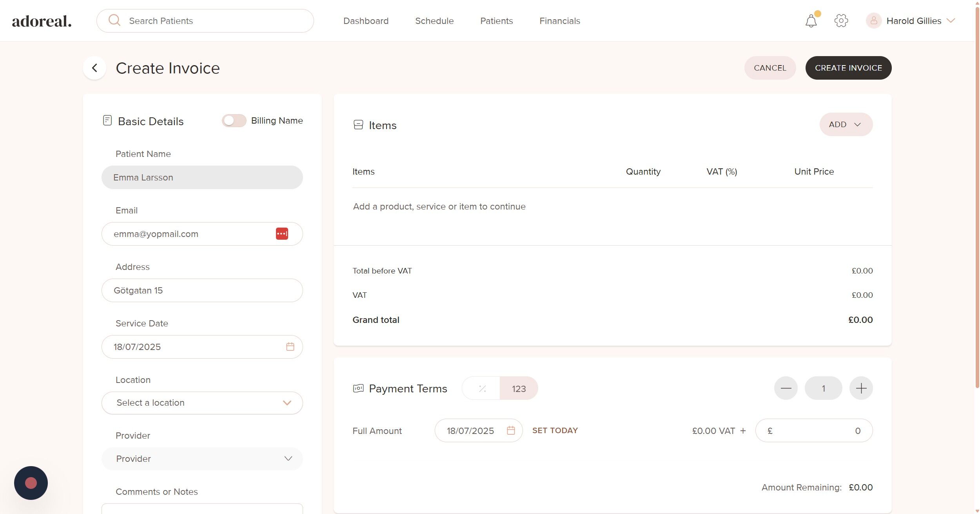
Task: Click the red password manager icon in Email
Action: [282, 234]
